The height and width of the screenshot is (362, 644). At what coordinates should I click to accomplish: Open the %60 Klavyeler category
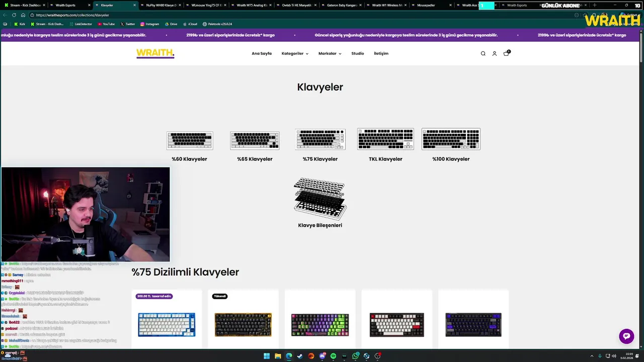click(x=189, y=146)
